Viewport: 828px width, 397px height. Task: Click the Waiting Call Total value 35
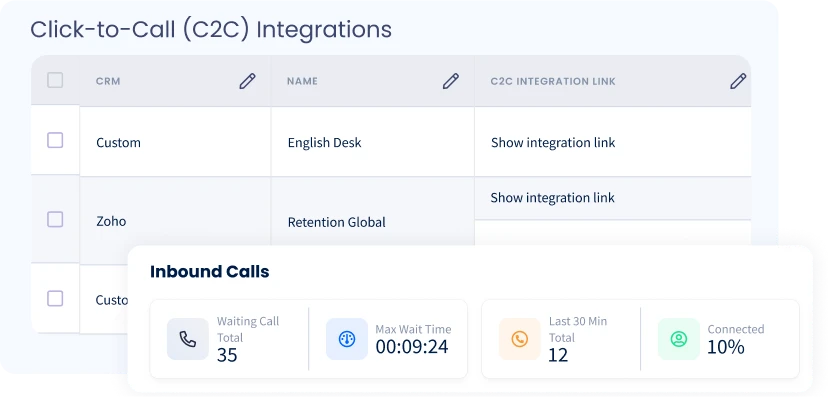(227, 355)
